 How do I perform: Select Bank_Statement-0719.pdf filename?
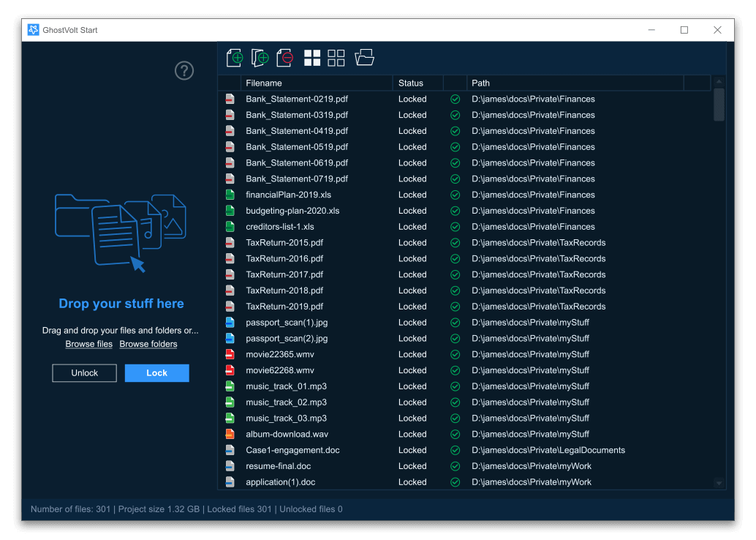297,179
